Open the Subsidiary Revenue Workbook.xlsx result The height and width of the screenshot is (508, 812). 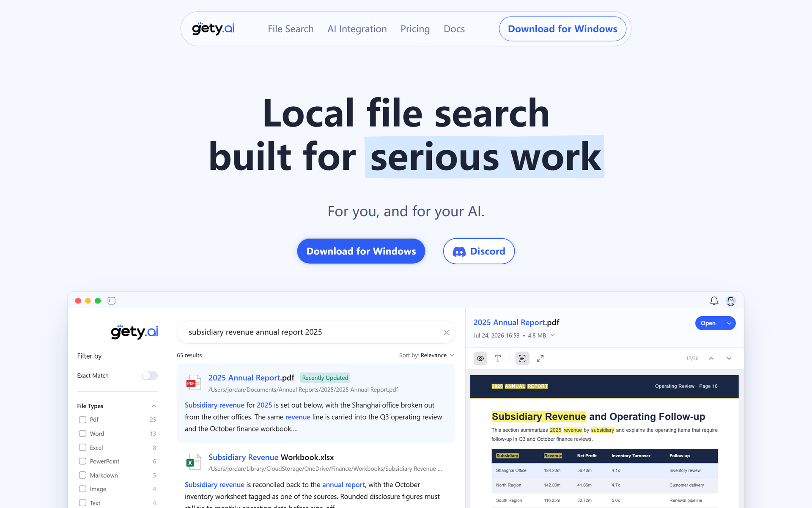point(271,457)
